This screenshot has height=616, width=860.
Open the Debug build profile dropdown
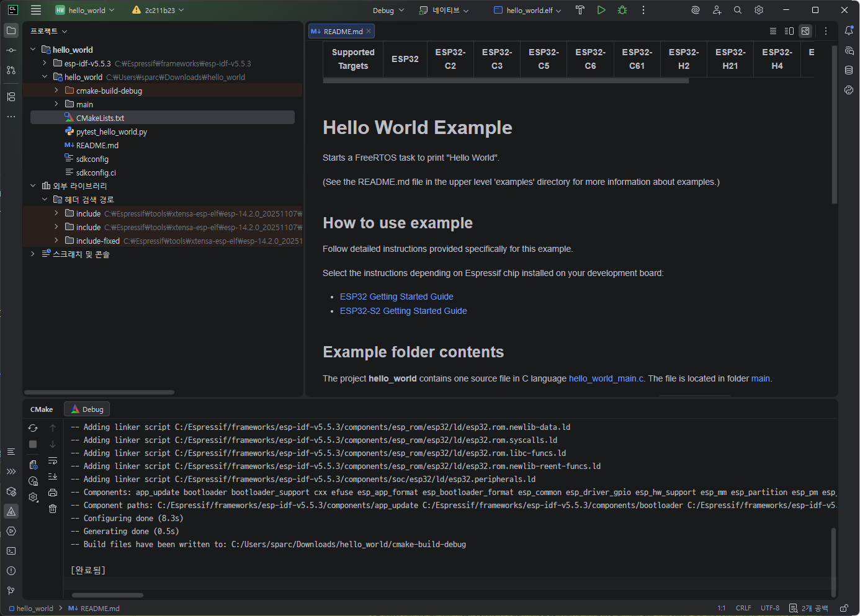tap(388, 11)
